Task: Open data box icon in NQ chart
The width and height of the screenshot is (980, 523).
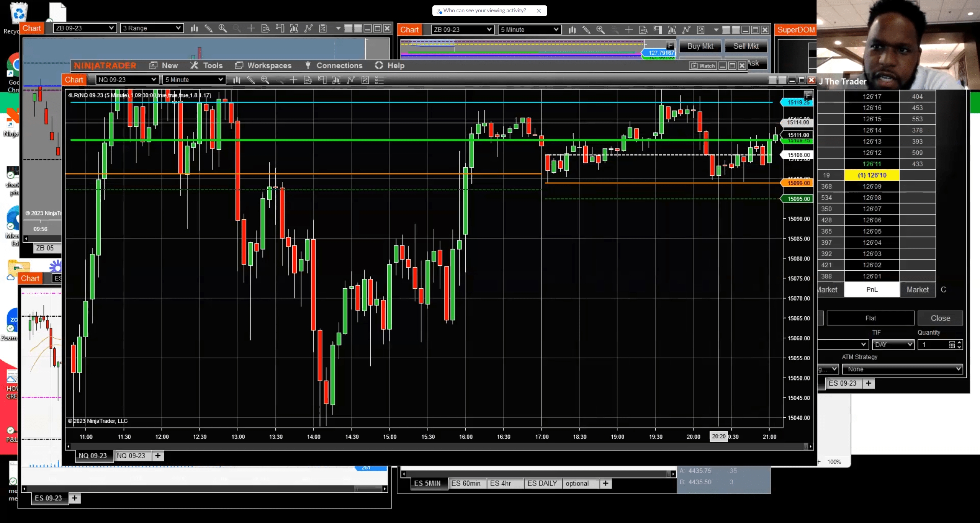Action: coord(308,80)
